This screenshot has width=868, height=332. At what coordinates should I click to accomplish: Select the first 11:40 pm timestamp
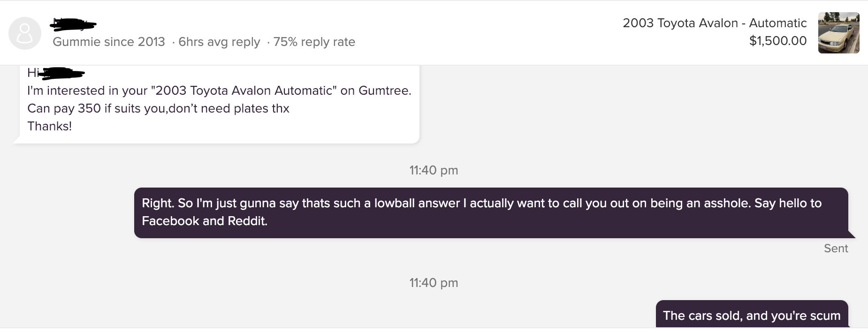[x=433, y=170]
